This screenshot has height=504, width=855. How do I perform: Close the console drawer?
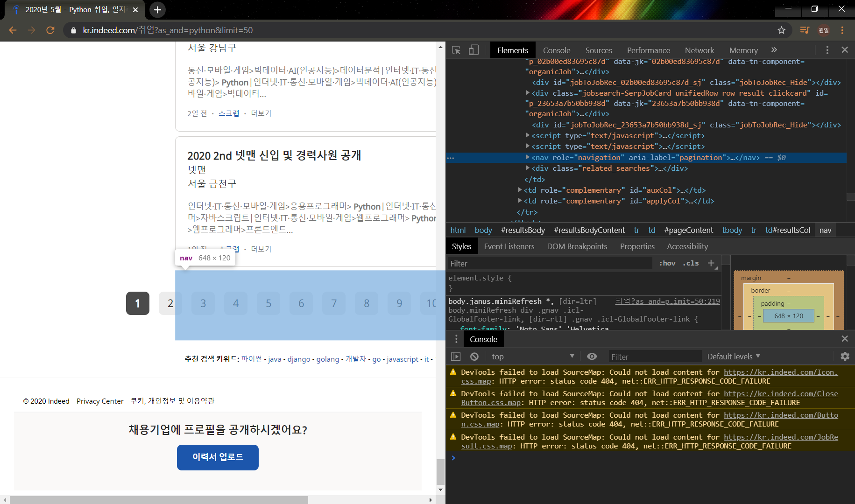coord(845,339)
